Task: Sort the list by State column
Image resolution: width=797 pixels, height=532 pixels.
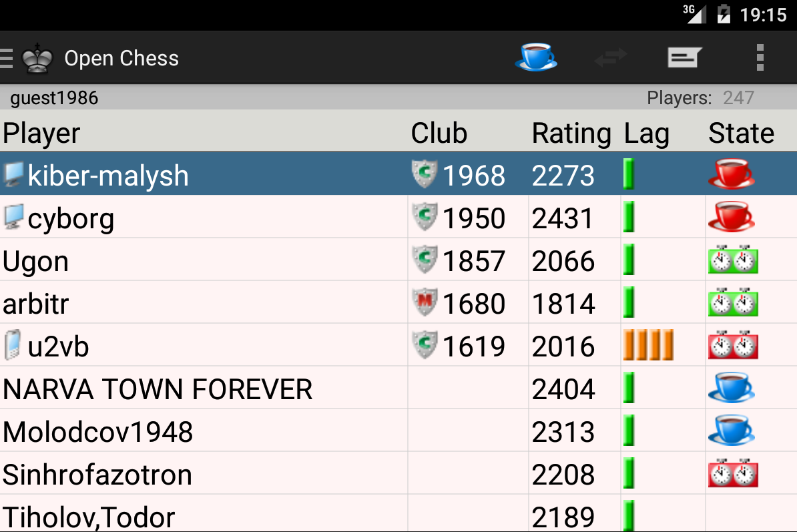Action: tap(742, 133)
